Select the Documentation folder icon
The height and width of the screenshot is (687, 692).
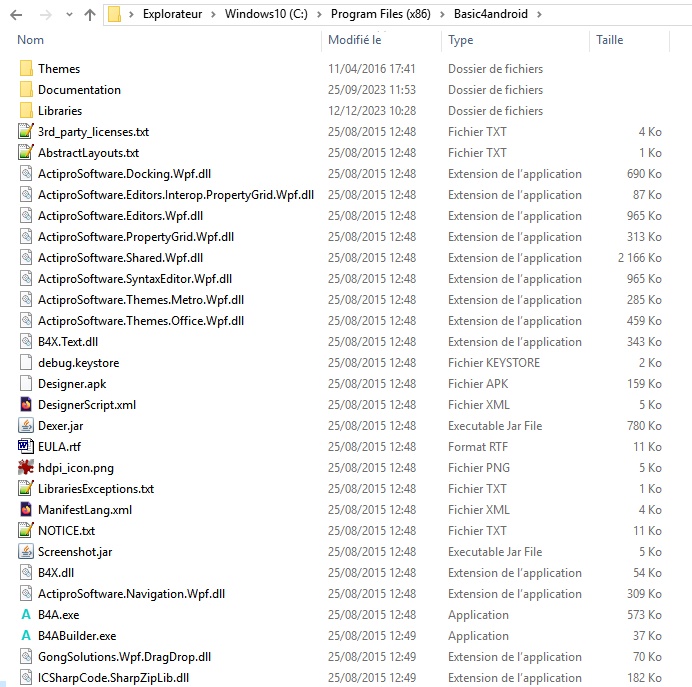[26, 90]
